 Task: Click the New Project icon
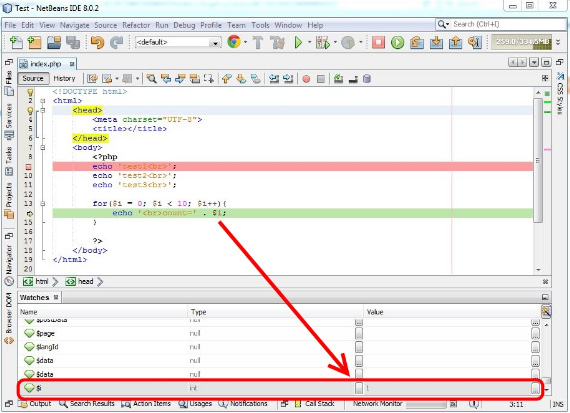[35, 43]
